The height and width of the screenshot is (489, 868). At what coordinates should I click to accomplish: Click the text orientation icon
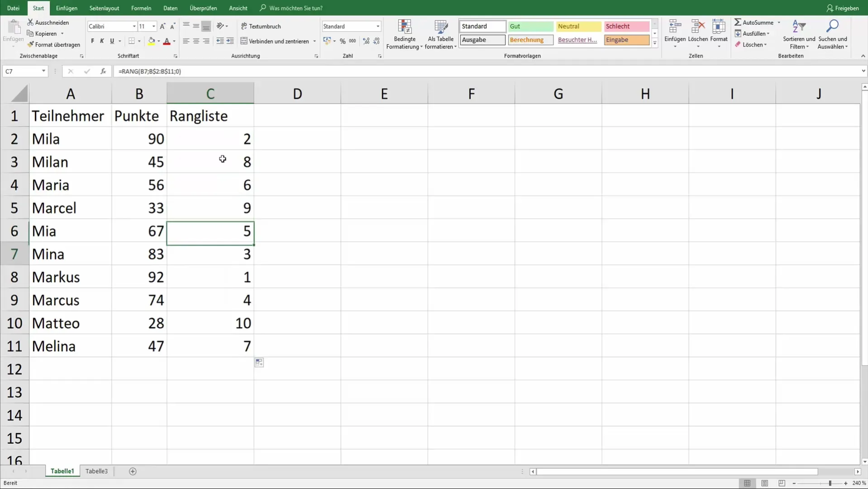click(x=220, y=26)
